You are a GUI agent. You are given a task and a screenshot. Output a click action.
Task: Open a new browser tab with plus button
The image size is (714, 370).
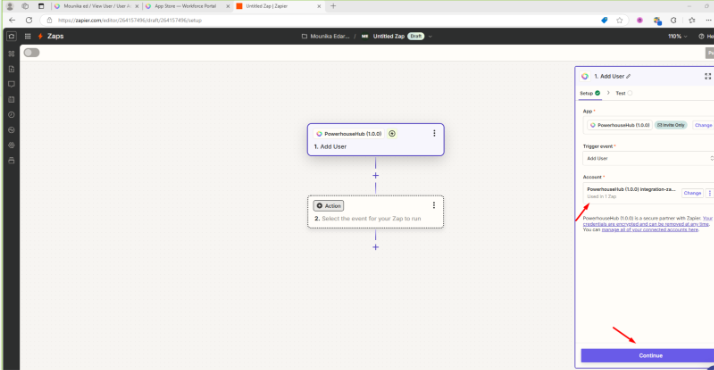tap(333, 6)
